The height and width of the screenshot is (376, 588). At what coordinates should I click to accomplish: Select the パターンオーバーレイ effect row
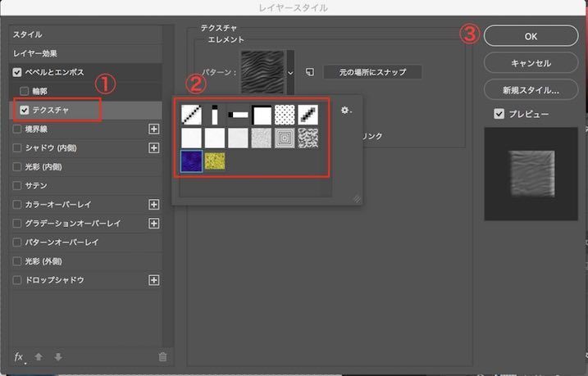pyautogui.click(x=85, y=242)
